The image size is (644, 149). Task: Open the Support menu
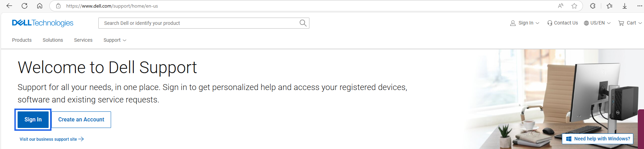pyautogui.click(x=115, y=40)
